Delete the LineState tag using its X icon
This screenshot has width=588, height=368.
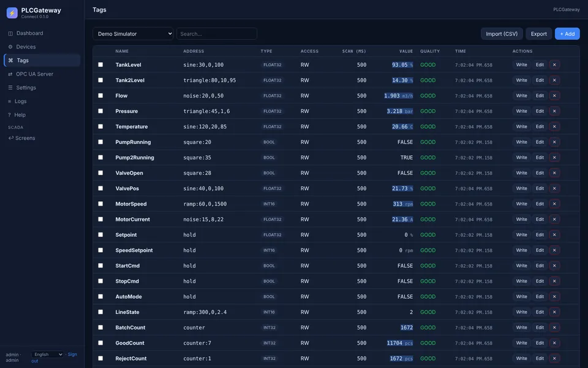(554, 312)
